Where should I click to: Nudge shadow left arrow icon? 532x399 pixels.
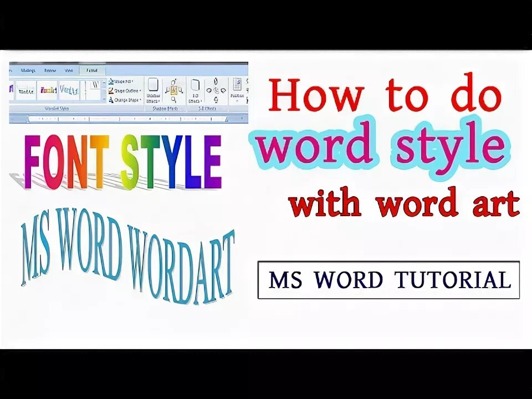tap(167, 90)
